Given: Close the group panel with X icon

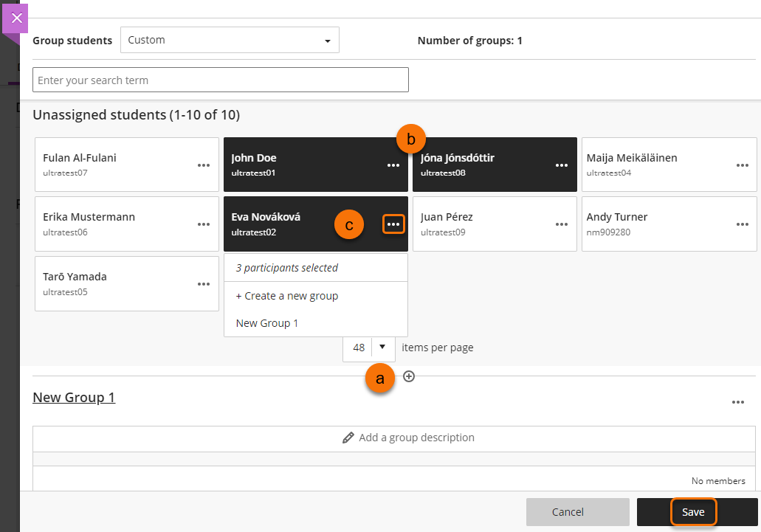Looking at the screenshot, I should point(17,18).
